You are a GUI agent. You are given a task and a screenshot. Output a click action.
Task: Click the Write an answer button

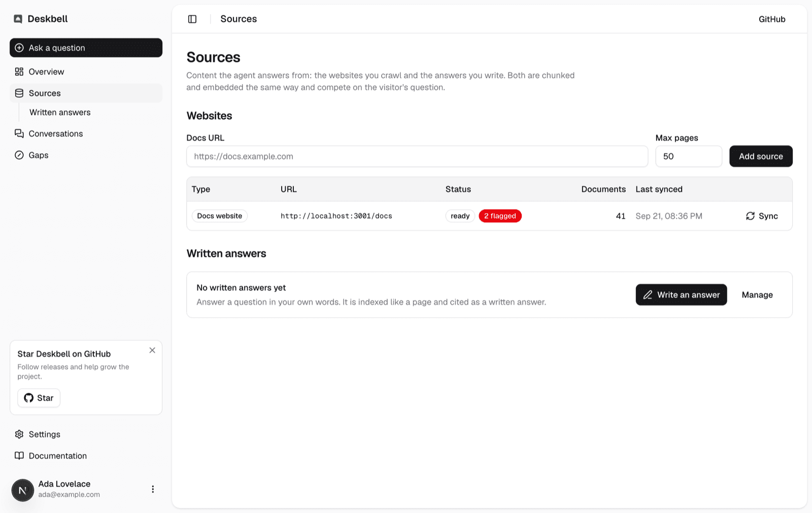(681, 295)
